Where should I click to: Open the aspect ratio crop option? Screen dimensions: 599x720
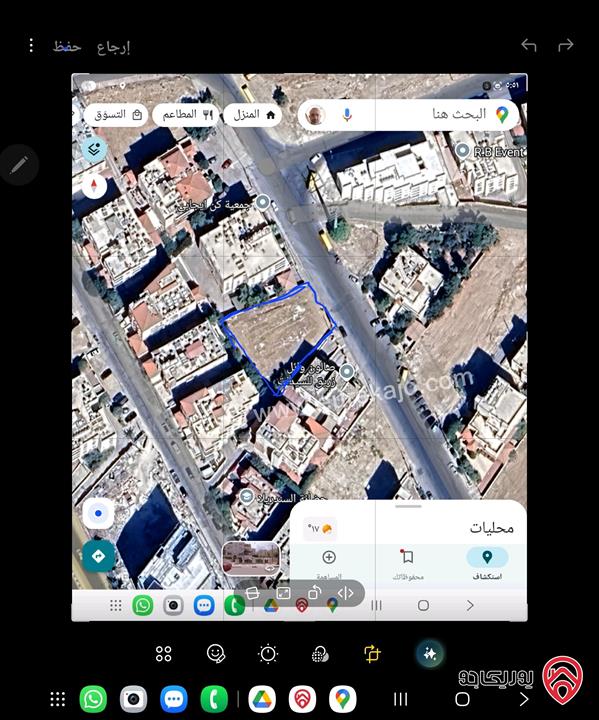[x=283, y=593]
